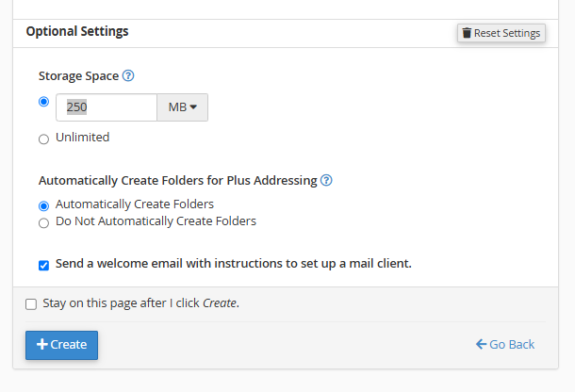
Task: Click the trash icon in Reset Settings
Action: [x=467, y=33]
